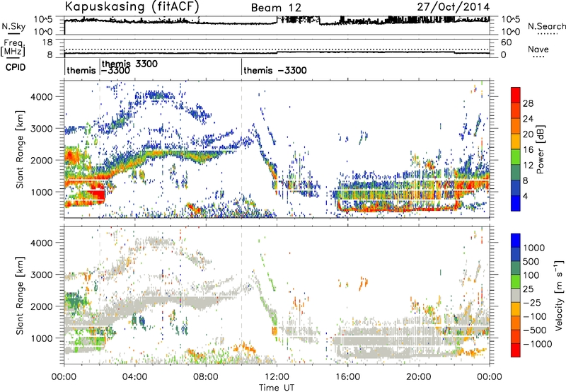Click the 27/Oct/2014 date label

[x=454, y=7]
